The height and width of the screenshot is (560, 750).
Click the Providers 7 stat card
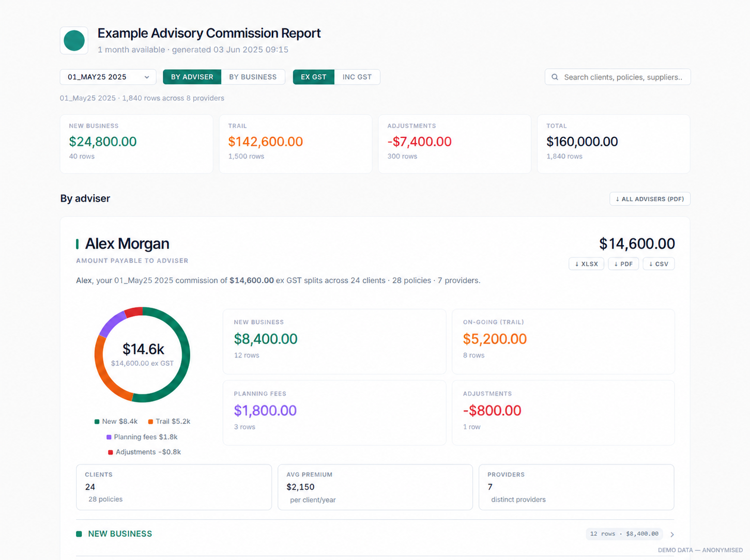[x=576, y=487]
